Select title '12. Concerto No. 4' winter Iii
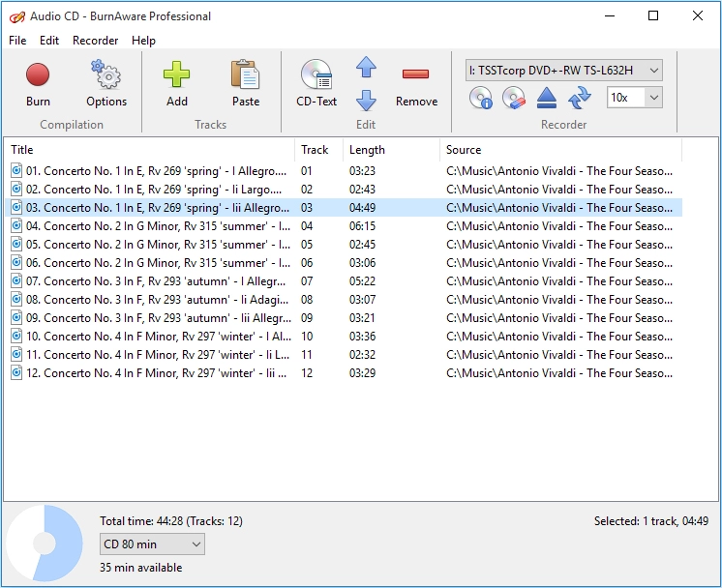 tap(156, 373)
